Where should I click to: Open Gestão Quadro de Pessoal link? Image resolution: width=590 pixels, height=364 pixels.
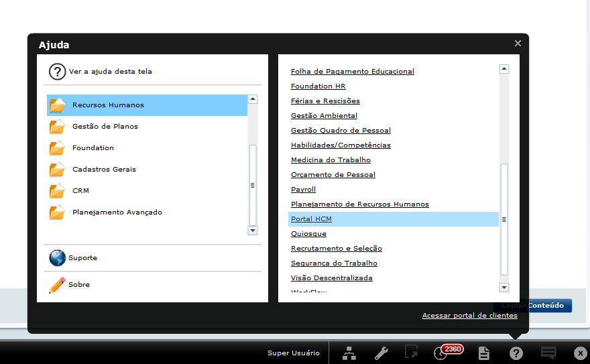[341, 131]
